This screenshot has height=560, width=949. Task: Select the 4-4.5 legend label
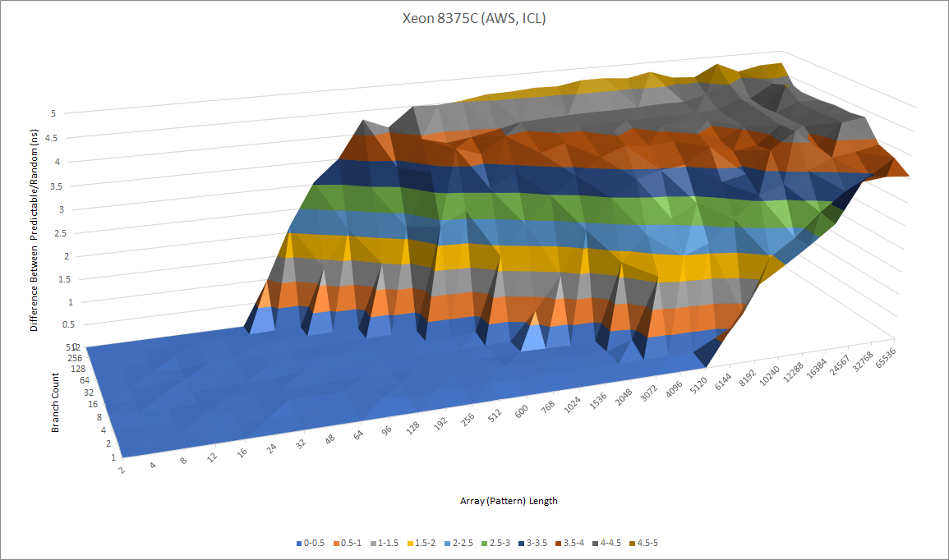(610, 543)
